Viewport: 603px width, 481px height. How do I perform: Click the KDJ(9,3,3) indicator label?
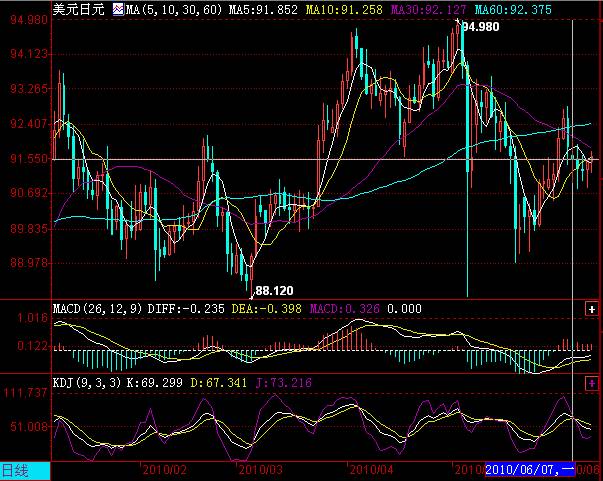[87, 383]
